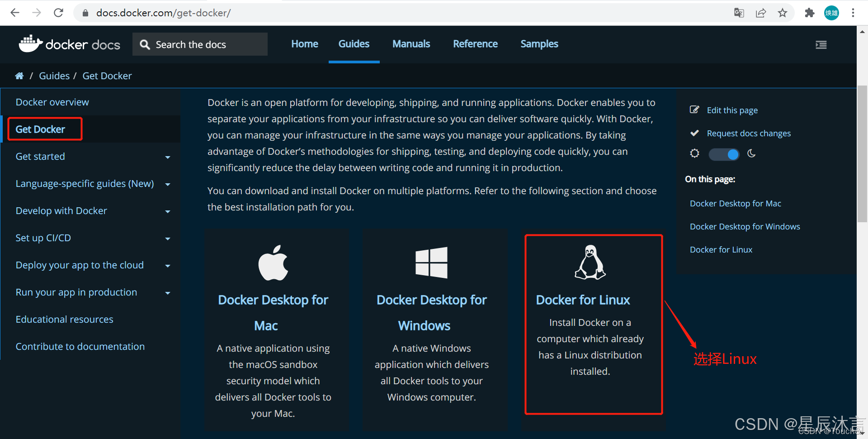Toggle the table of contents icon
868x439 pixels.
pyautogui.click(x=821, y=44)
